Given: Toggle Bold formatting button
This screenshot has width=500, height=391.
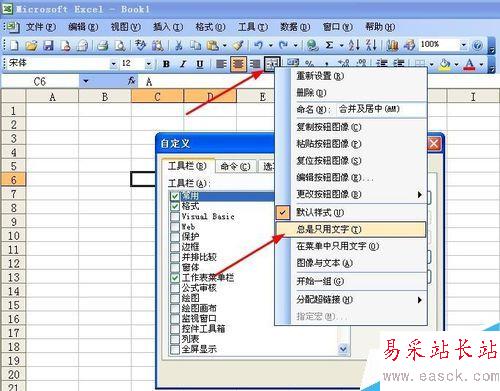Looking at the screenshot, I should click(166, 64).
